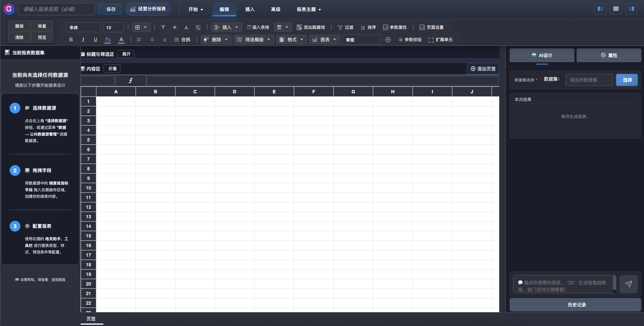Toggle the right panel layout view
The width and height of the screenshot is (644, 326).
[x=631, y=9]
